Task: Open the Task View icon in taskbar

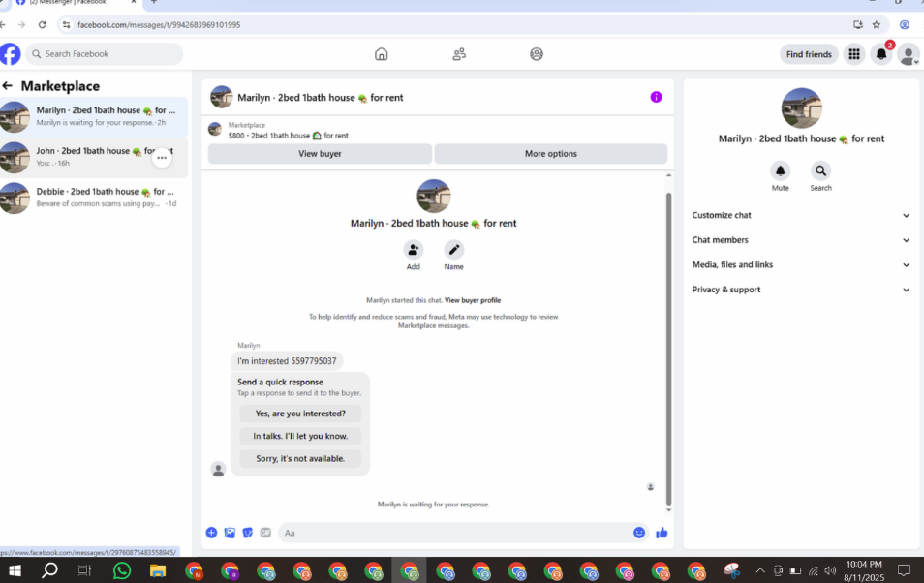Action: (85, 570)
